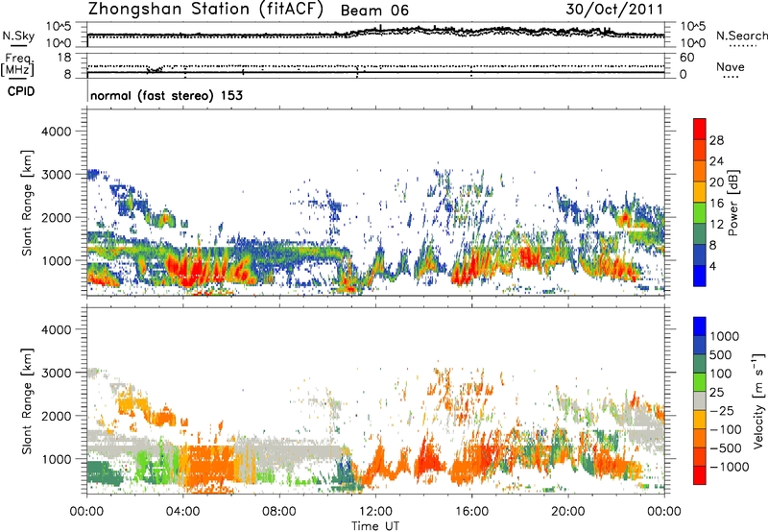Click the 3000 tick in the power panel
Image resolution: width=768 pixels, height=532 pixels.
coord(56,175)
